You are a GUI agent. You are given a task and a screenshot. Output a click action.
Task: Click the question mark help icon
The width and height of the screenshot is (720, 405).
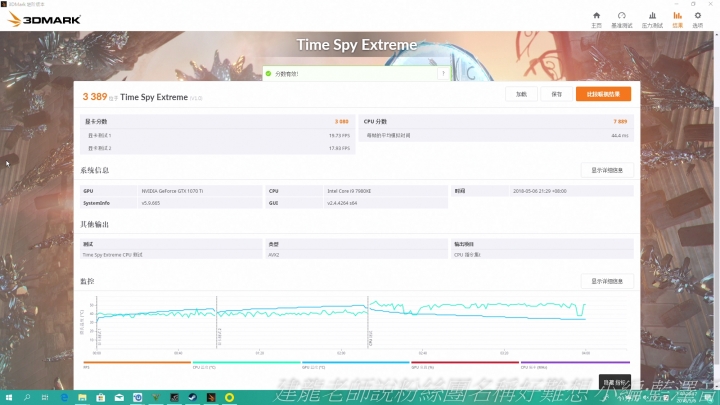[x=443, y=73]
